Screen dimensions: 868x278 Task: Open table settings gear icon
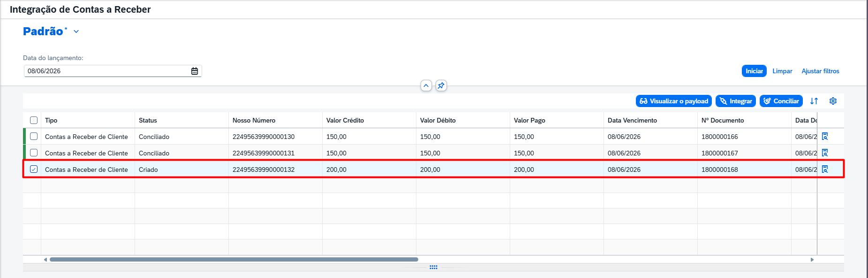[x=833, y=101]
